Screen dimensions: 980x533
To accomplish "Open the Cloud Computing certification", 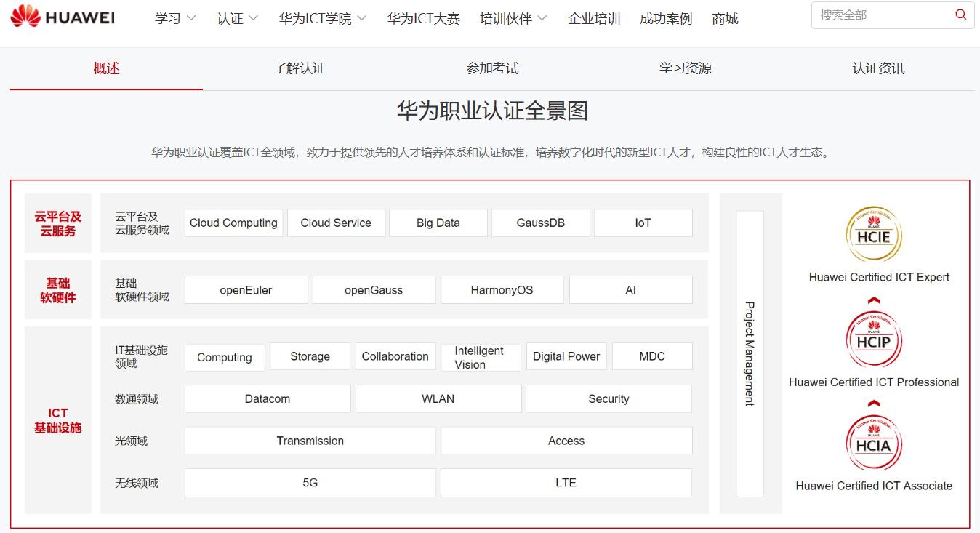I will pos(233,223).
